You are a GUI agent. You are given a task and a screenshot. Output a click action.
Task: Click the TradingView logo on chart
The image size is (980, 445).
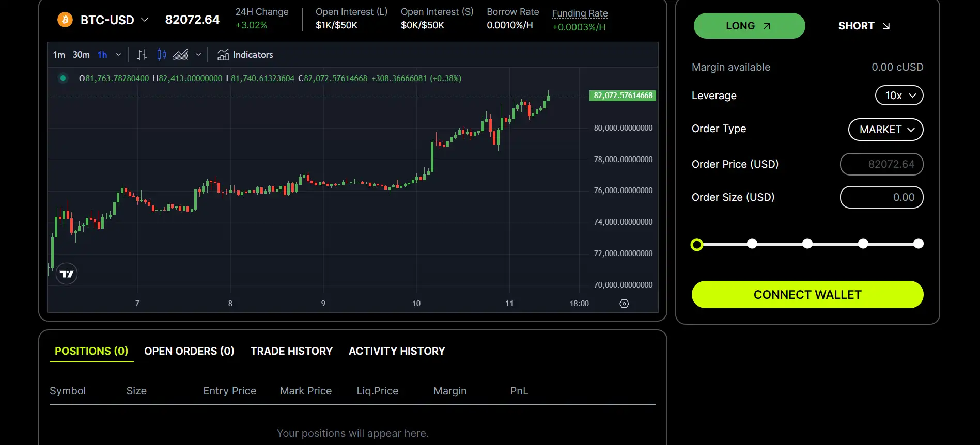(x=67, y=274)
